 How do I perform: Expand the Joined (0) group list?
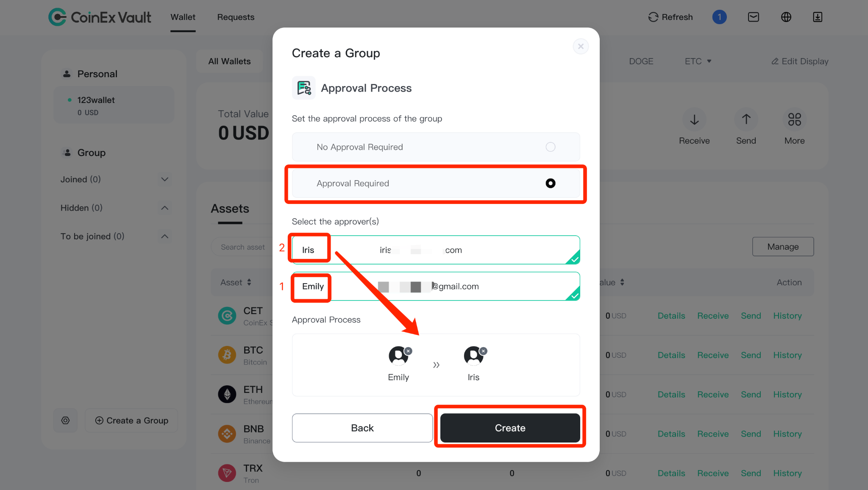[165, 179]
